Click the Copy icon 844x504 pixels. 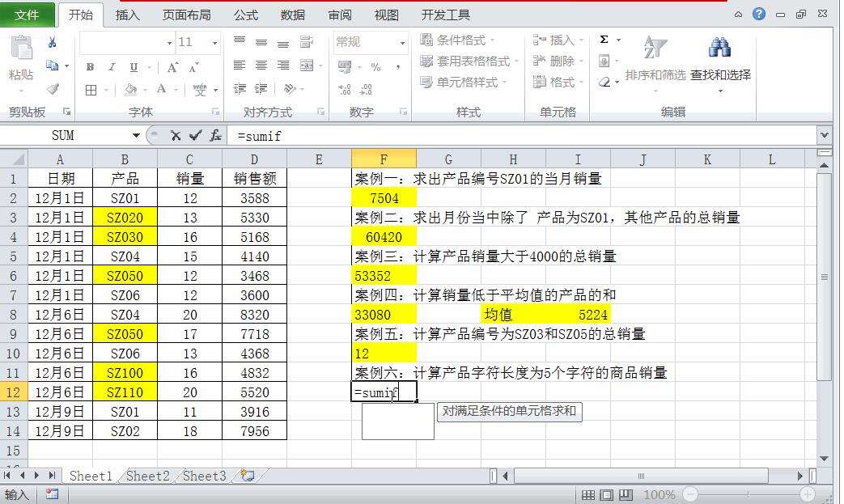(53, 66)
